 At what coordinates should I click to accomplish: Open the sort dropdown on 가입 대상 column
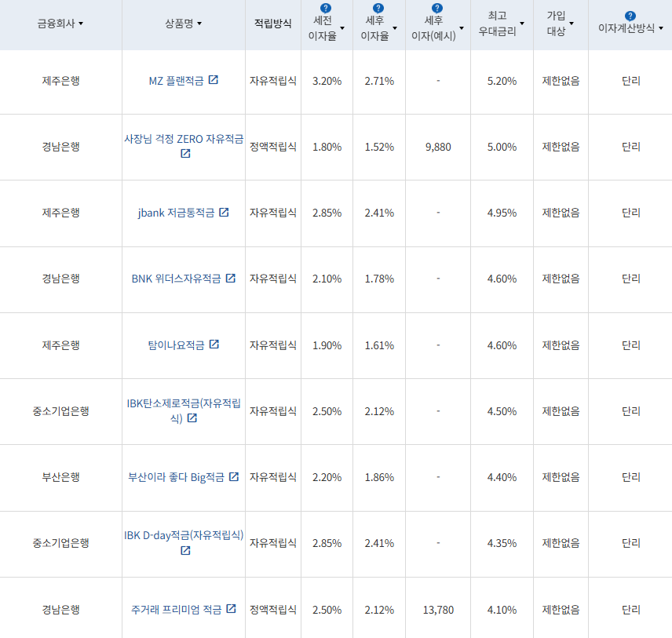(x=572, y=24)
